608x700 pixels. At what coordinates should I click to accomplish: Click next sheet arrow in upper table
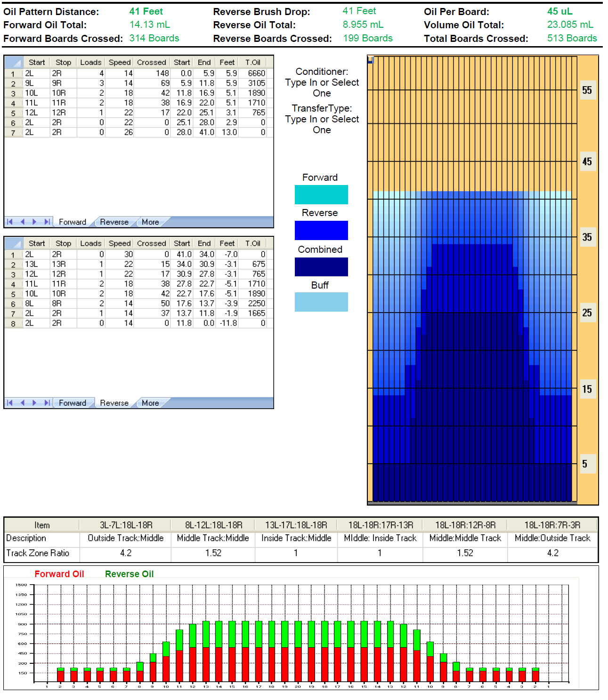(34, 222)
